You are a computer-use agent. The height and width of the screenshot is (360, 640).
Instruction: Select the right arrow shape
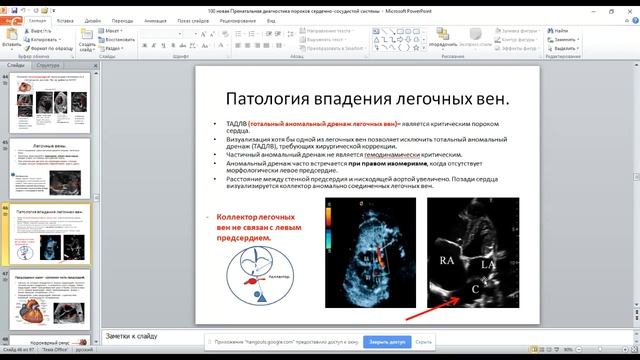(400, 40)
